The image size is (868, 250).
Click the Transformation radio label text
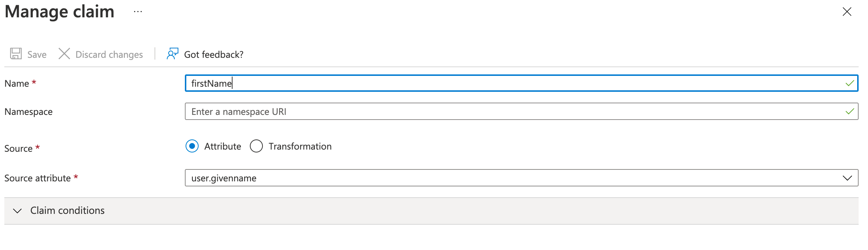[300, 146]
